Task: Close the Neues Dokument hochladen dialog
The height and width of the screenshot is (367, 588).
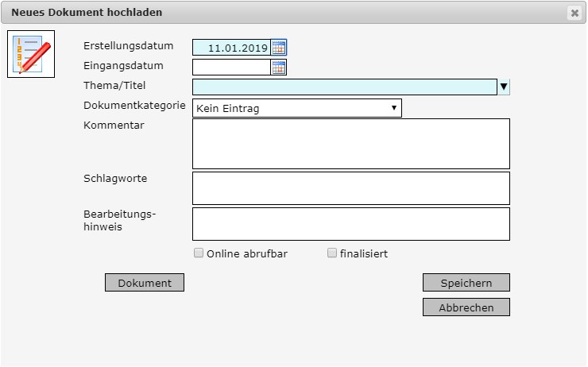Action: (574, 14)
